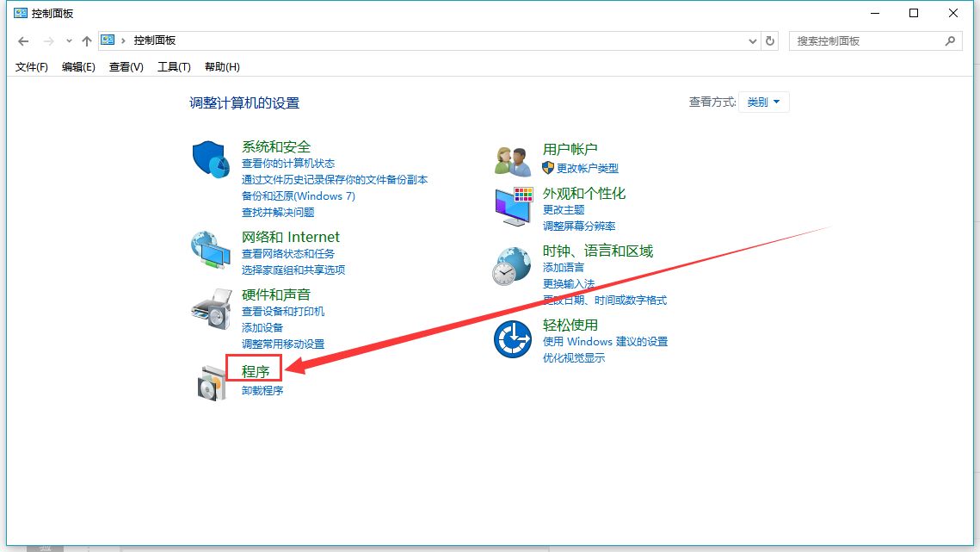Click the Ease of Access blue icon
The image size is (980, 552).
tap(513, 339)
